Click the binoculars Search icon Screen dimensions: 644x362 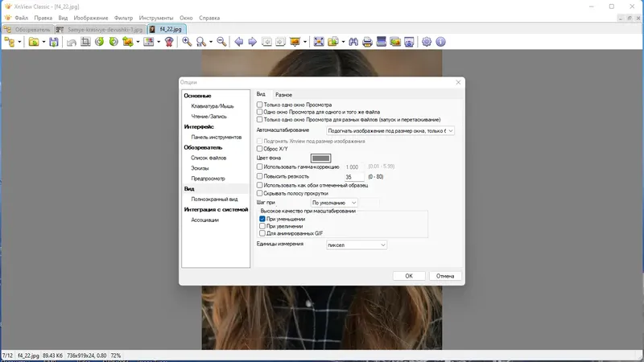coord(353,42)
